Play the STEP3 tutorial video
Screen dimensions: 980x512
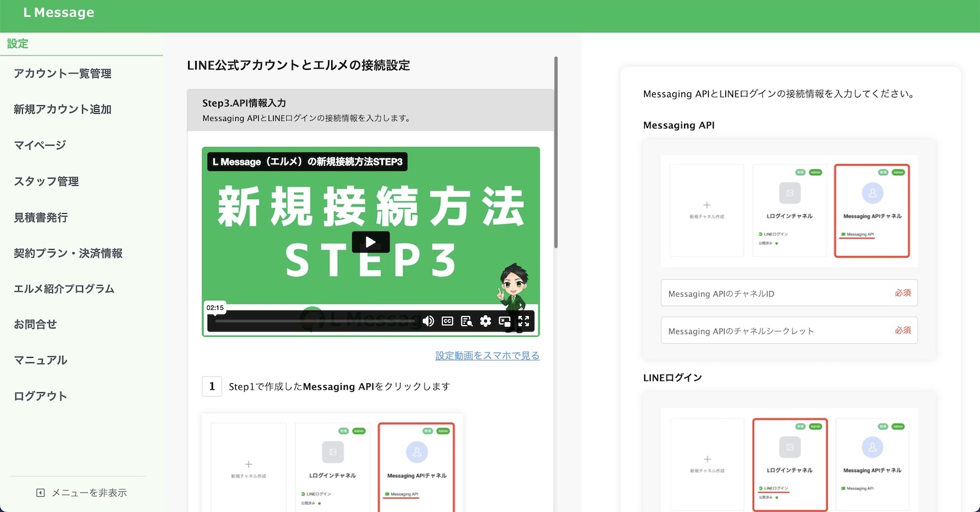click(370, 242)
